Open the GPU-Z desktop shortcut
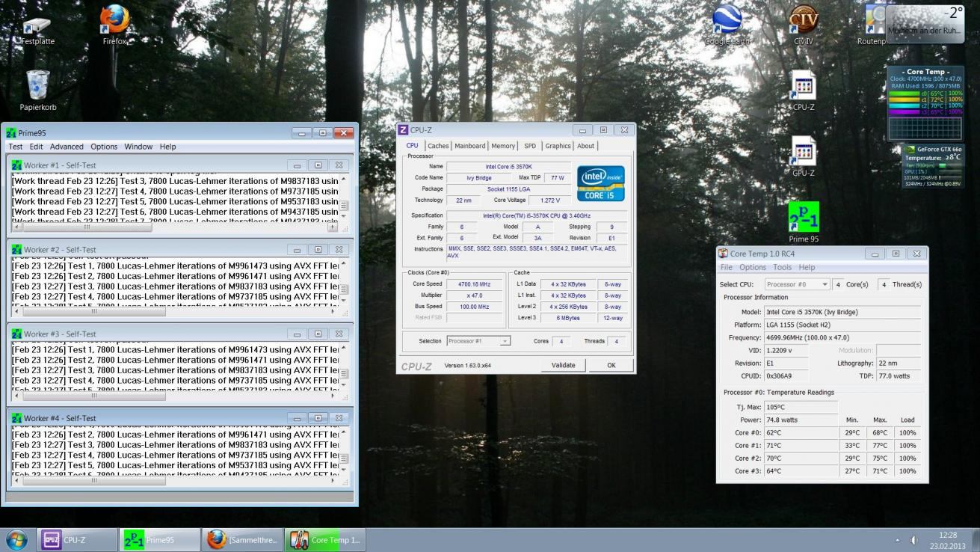Image resolution: width=980 pixels, height=552 pixels. [x=804, y=156]
